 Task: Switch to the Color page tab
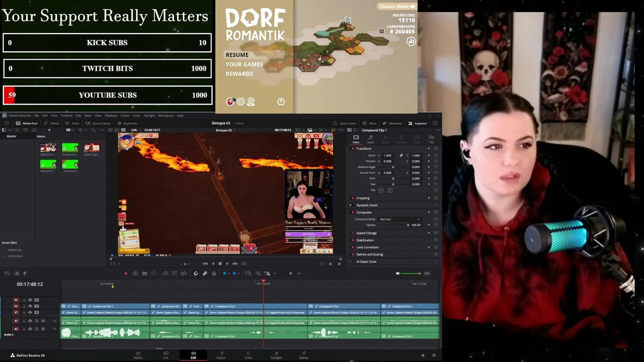[248, 355]
